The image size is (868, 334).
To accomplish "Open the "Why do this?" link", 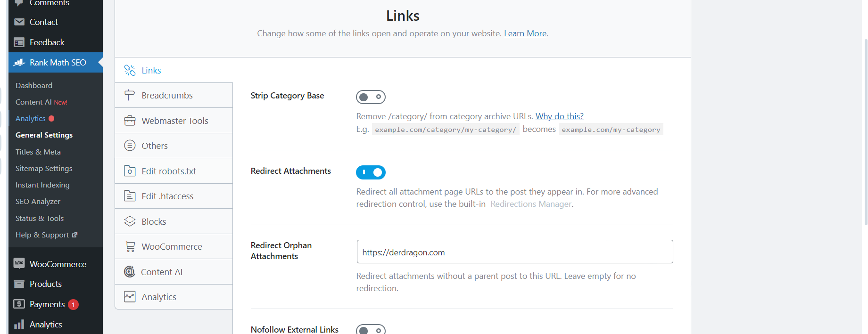I will coord(559,116).
